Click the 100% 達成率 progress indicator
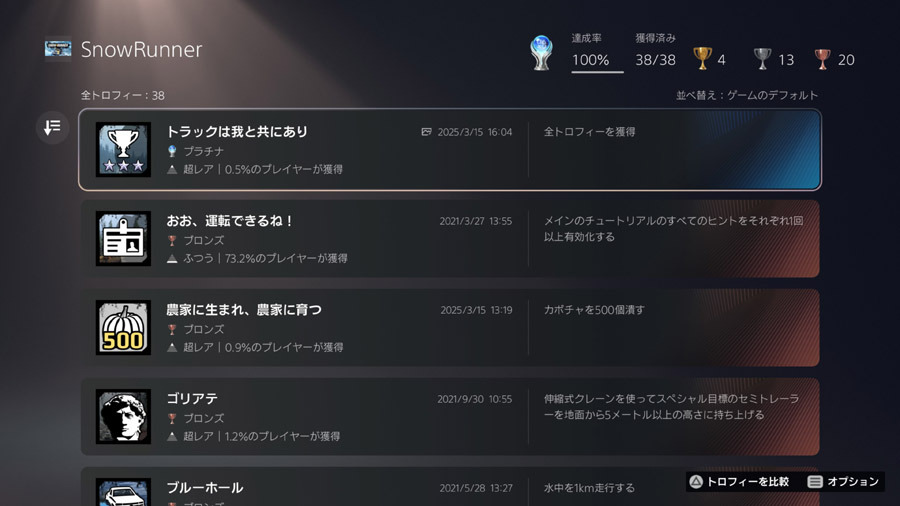The height and width of the screenshot is (506, 900). 597,53
